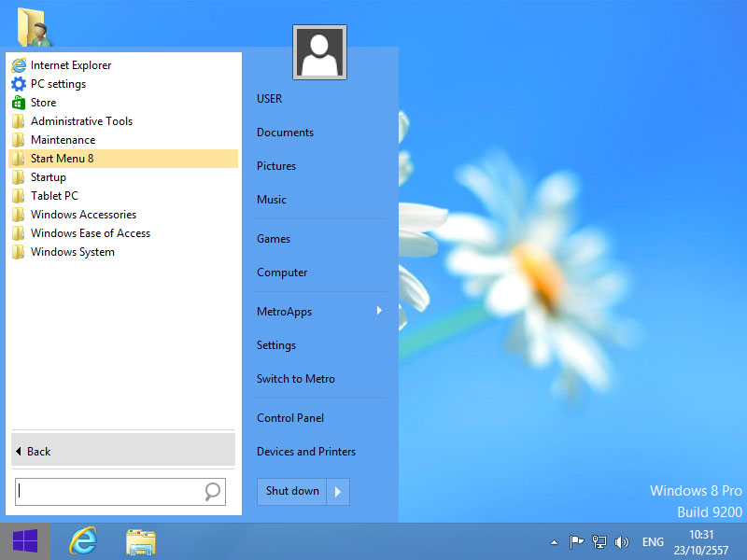Open Devices and Printers

pos(306,452)
